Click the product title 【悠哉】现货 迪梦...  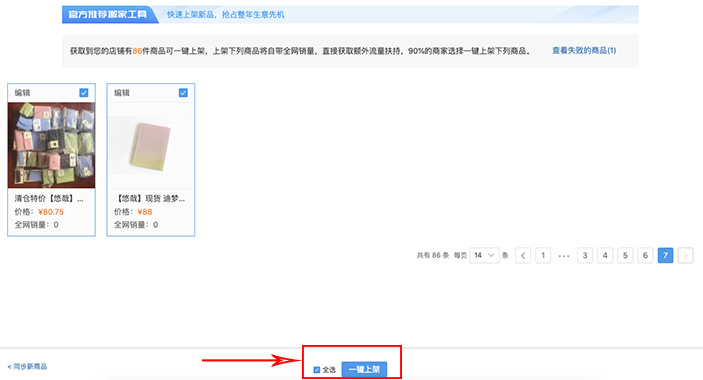(x=149, y=199)
